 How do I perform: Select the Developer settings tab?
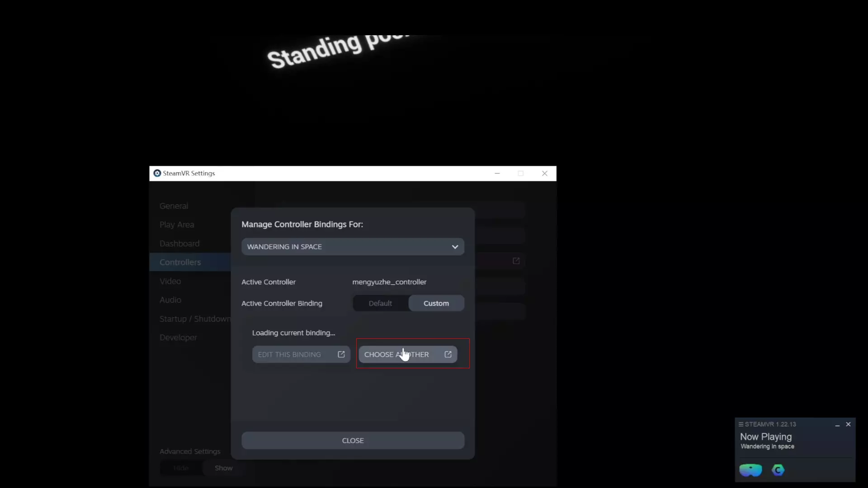(x=178, y=338)
